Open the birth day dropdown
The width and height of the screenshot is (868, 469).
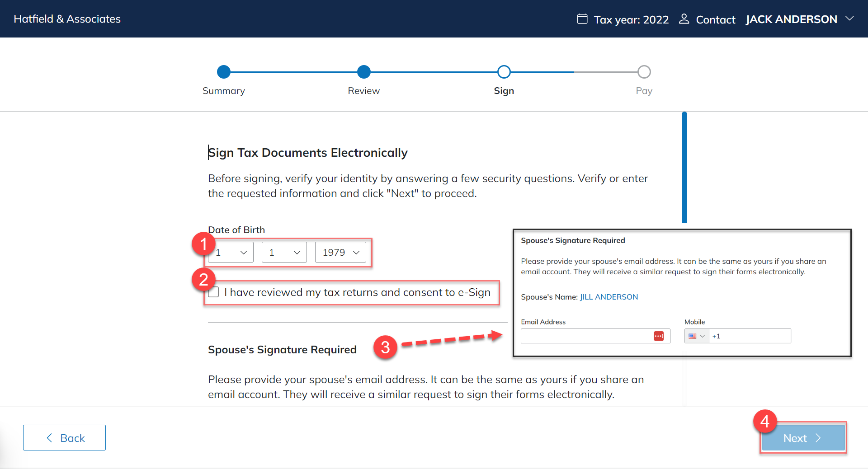[x=284, y=253]
